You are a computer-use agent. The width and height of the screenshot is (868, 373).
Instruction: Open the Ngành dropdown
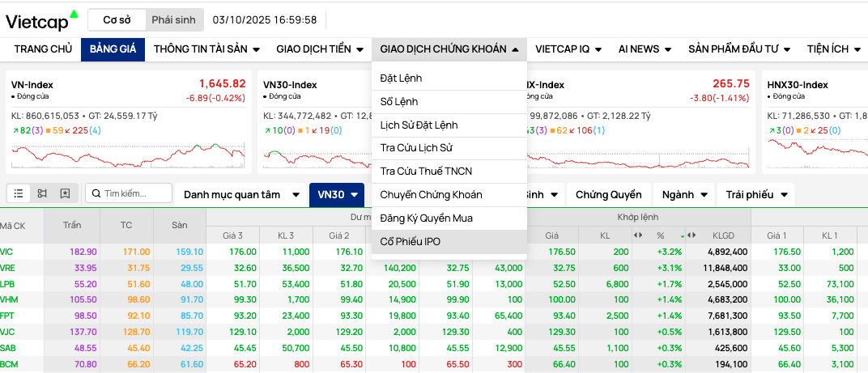point(684,194)
